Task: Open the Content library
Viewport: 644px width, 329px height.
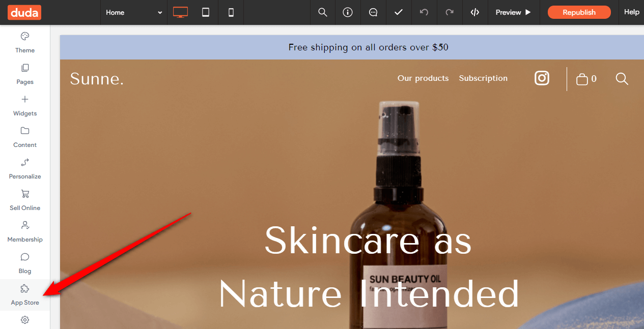Action: point(25,137)
